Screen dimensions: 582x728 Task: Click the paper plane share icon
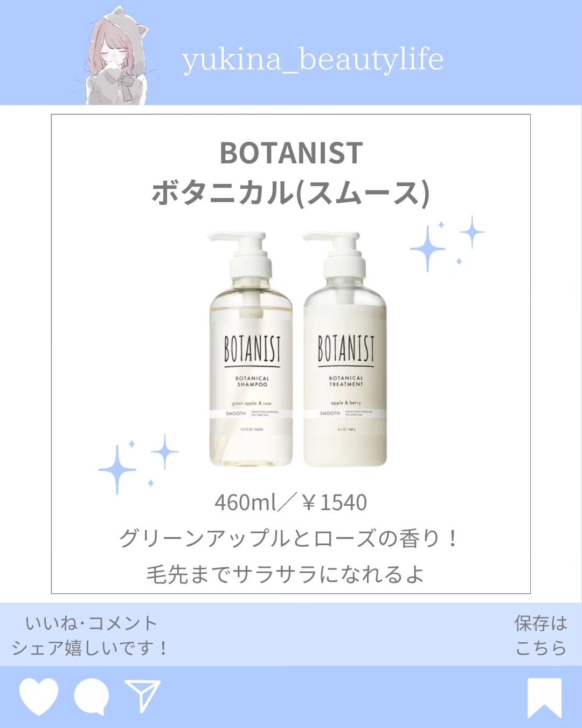pos(142,696)
